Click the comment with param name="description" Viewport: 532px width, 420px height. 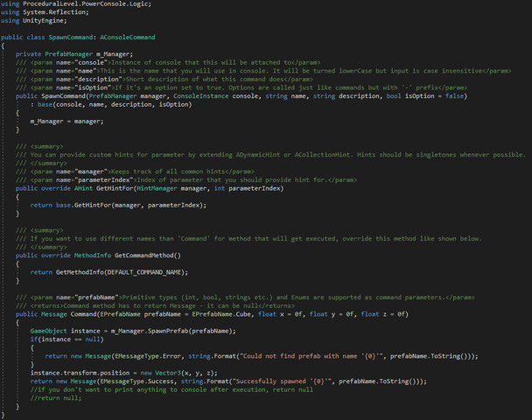coord(164,80)
